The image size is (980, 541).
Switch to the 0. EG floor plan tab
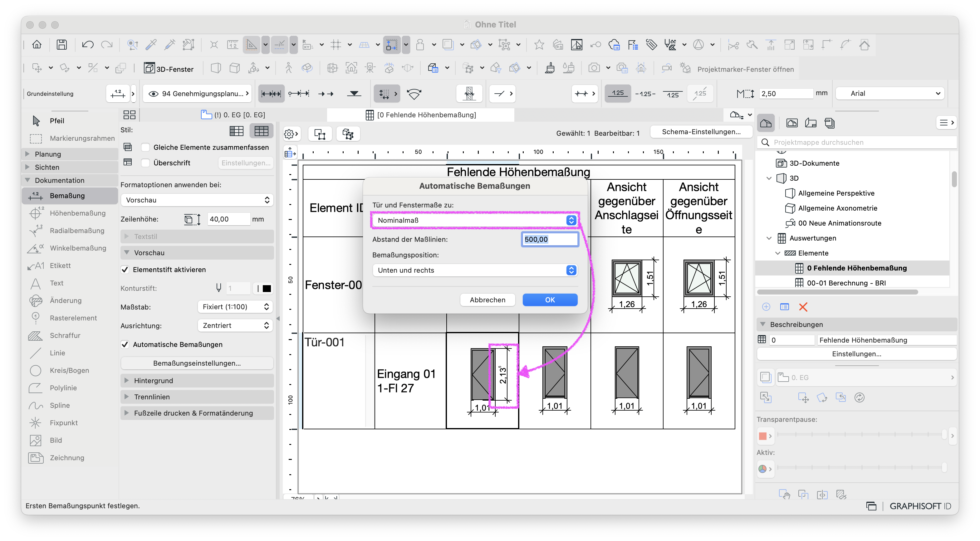point(233,115)
